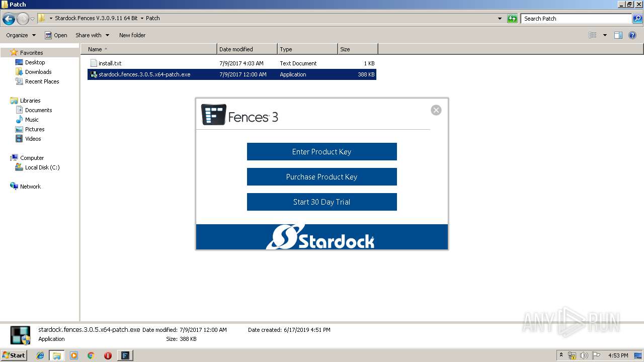Start the 30 Day Trial
Screen dimensions: 644x362
[x=321, y=202]
